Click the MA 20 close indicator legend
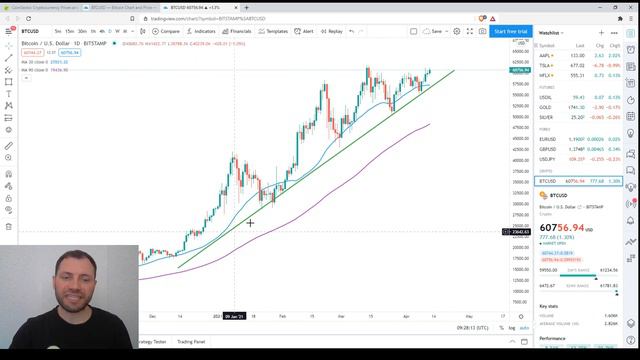The width and height of the screenshot is (640, 360). point(45,62)
